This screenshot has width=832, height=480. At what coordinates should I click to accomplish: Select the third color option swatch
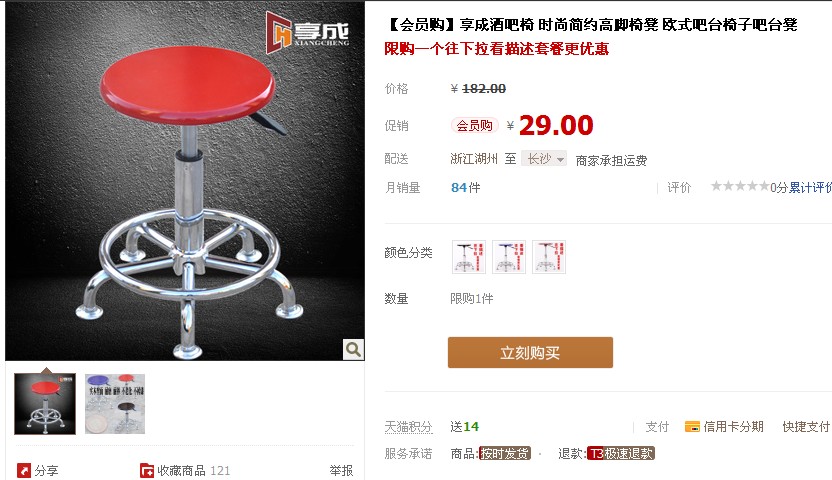tap(549, 257)
